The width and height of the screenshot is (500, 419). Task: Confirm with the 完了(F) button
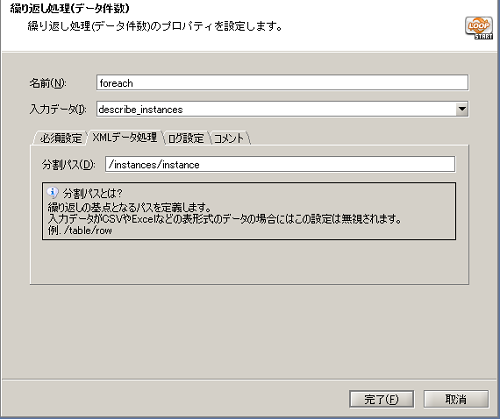[381, 399]
